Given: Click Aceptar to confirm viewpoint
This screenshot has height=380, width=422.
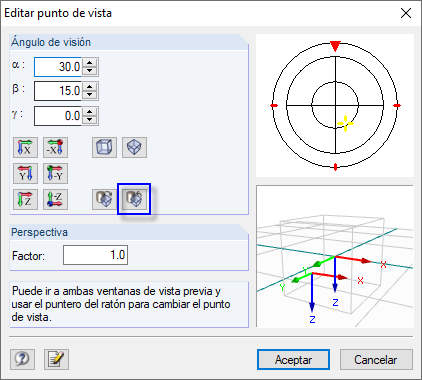Looking at the screenshot, I should pyautogui.click(x=293, y=360).
